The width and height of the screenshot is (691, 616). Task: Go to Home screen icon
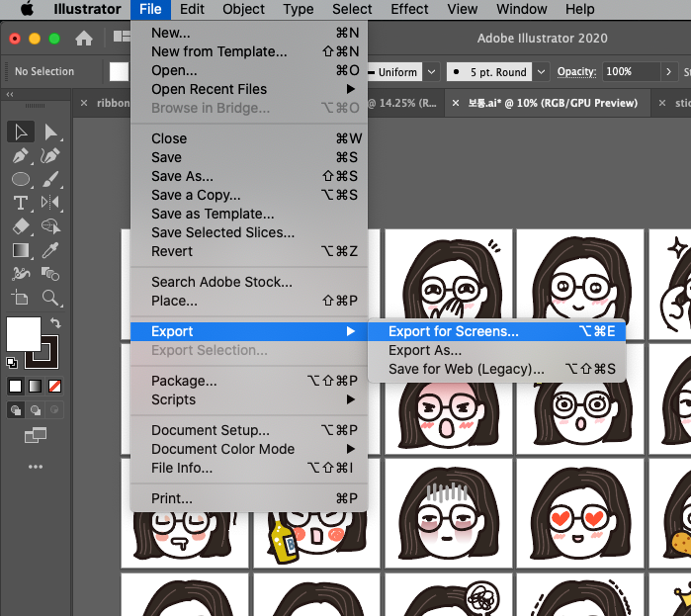coord(84,39)
